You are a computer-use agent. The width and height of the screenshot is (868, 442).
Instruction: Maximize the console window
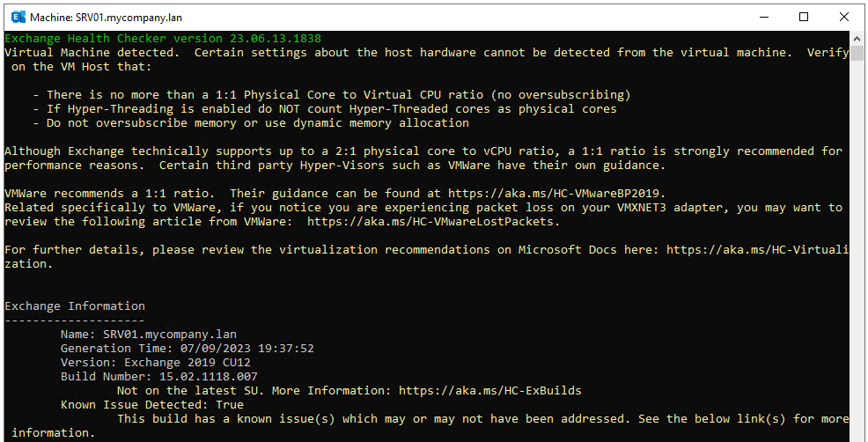tap(804, 18)
